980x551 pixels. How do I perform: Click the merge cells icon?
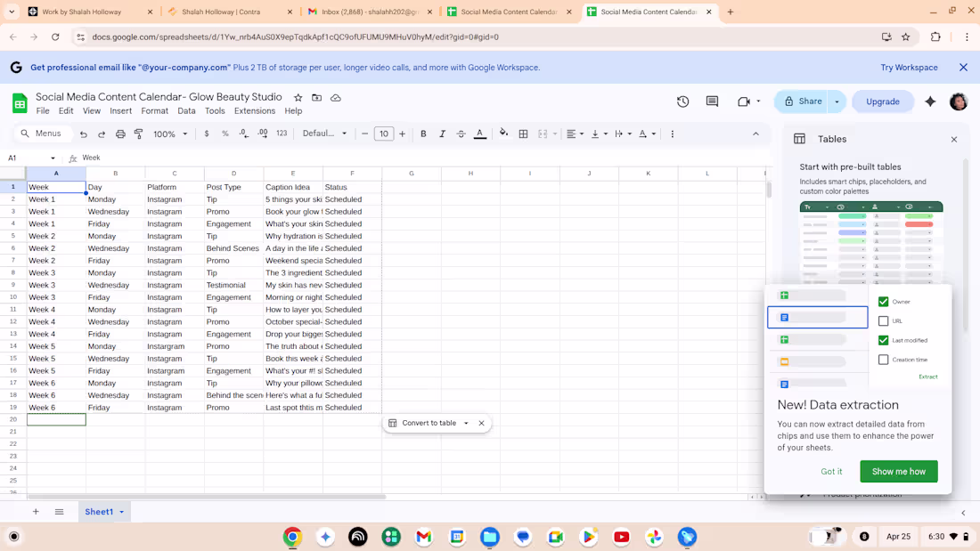[543, 134]
